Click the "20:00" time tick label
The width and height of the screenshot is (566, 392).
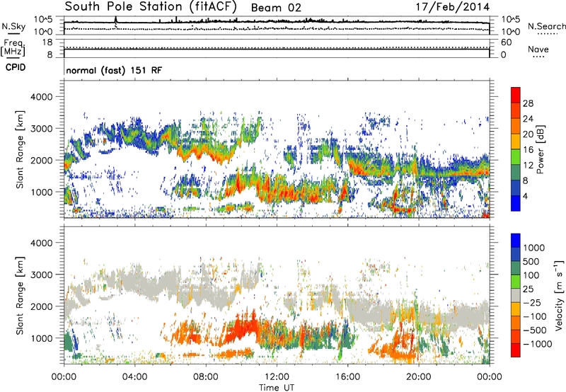tap(418, 377)
